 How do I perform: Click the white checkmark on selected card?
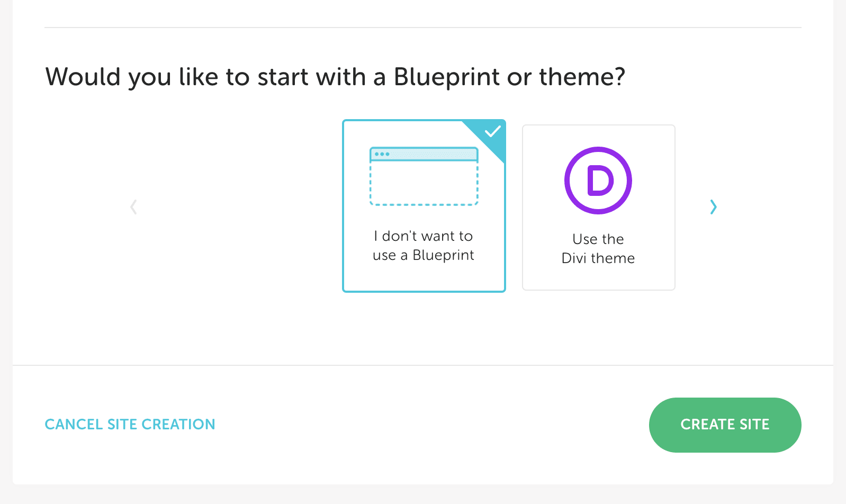click(x=493, y=131)
